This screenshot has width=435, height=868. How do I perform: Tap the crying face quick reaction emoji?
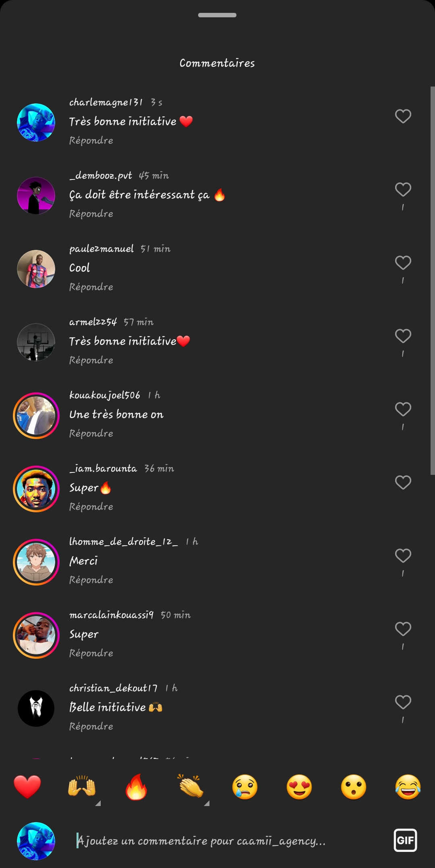click(245, 787)
